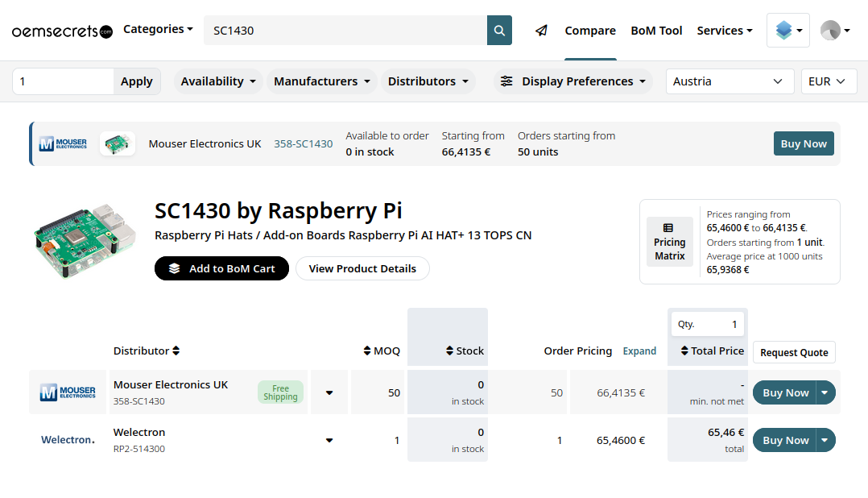The height and width of the screenshot is (498, 868).
Task: Click View Product Details button
Action: [x=362, y=268]
